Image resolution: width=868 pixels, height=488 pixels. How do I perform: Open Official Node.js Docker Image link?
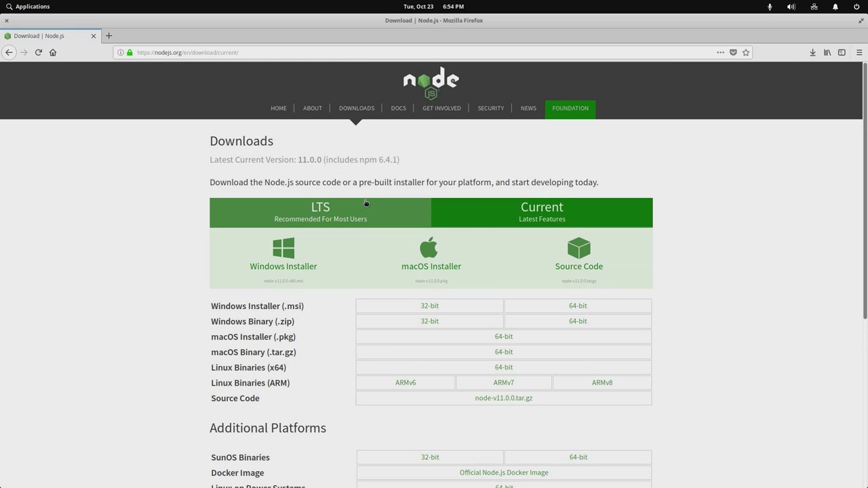[x=504, y=472]
